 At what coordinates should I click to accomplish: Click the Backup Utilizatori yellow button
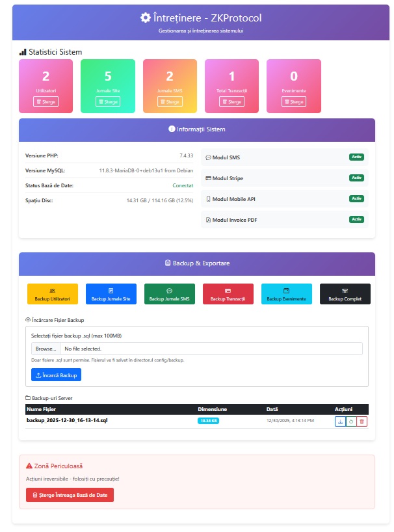53,294
